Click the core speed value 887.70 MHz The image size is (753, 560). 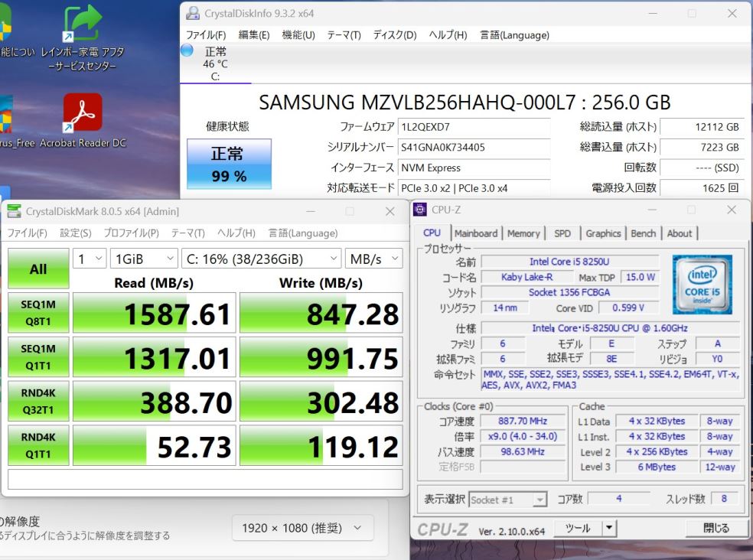pos(523,422)
